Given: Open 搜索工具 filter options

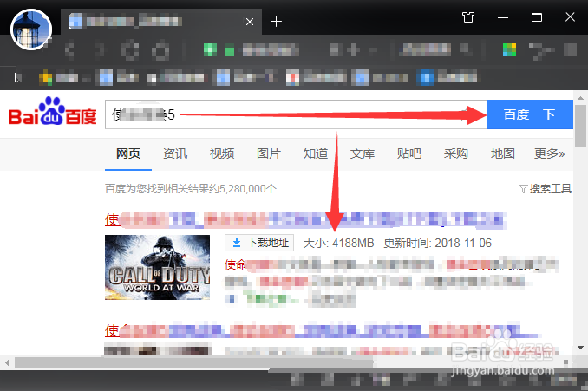Looking at the screenshot, I should [x=546, y=189].
